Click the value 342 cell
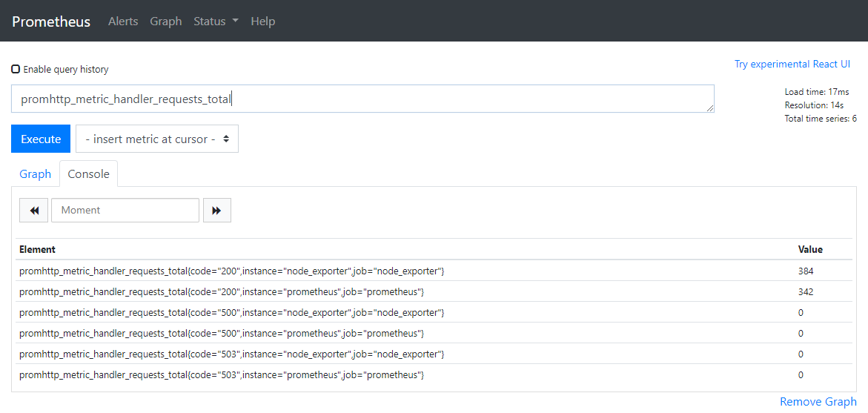 [x=806, y=292]
